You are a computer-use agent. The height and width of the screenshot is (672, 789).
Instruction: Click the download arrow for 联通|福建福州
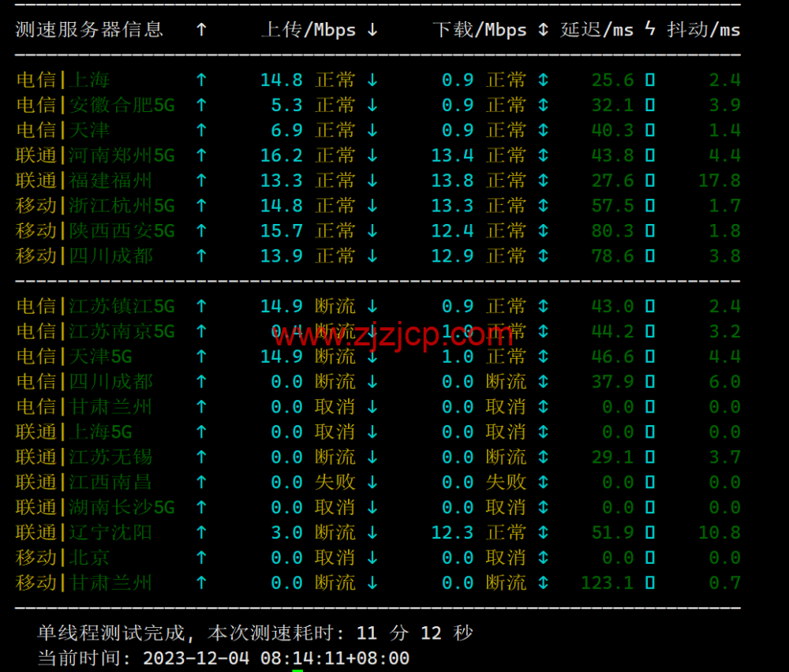372,181
